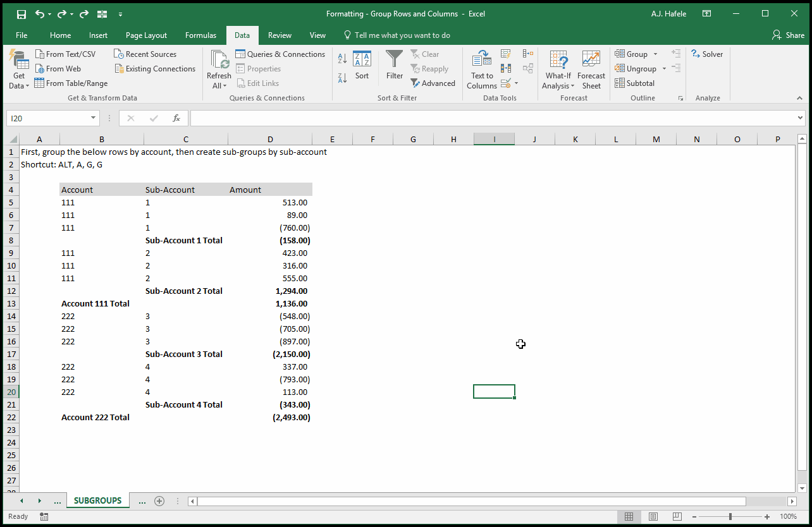The height and width of the screenshot is (527, 812).
Task: Switch to Page Layout view
Action: (x=653, y=516)
